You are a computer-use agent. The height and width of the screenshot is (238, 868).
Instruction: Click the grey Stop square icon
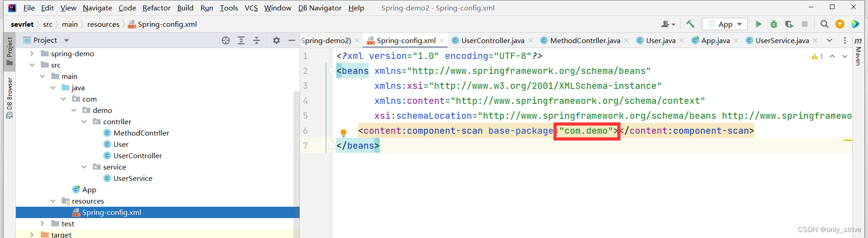[805, 24]
